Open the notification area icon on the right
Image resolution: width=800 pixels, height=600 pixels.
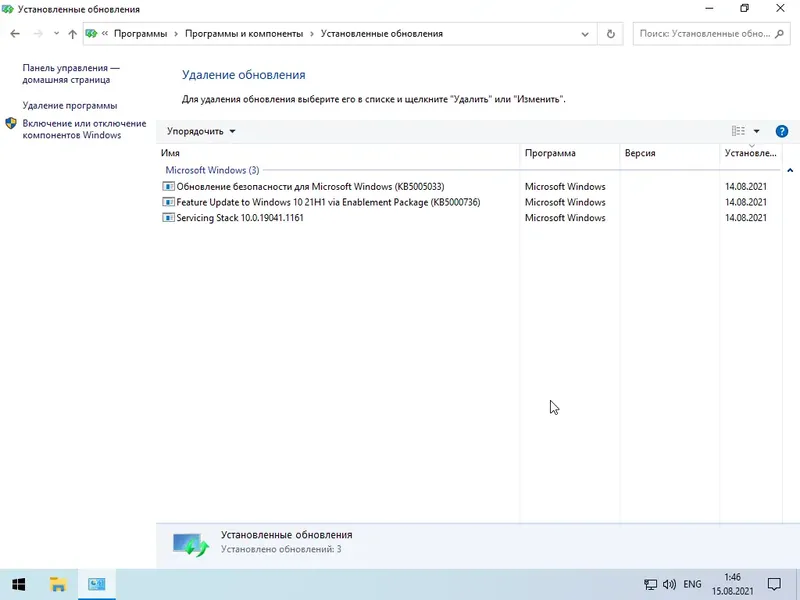(x=773, y=585)
